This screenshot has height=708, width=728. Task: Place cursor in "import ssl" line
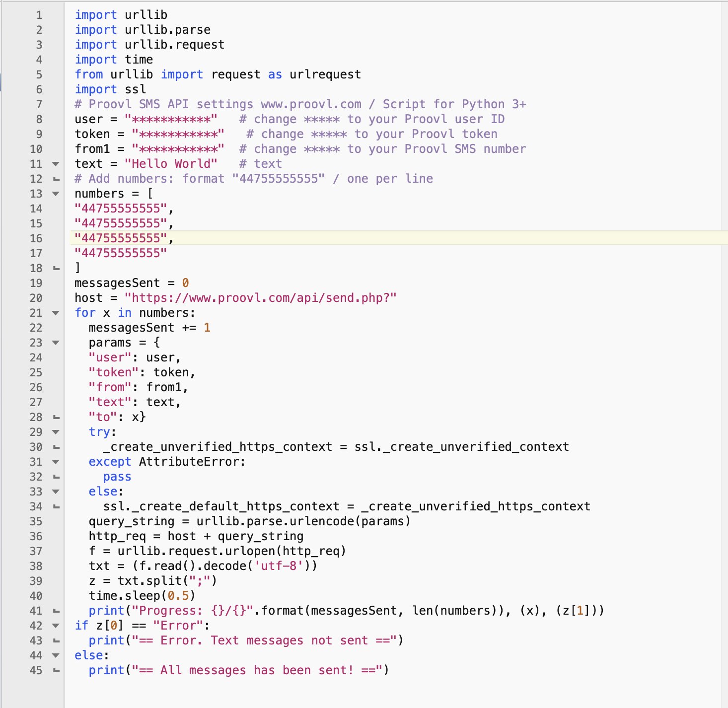110,89
